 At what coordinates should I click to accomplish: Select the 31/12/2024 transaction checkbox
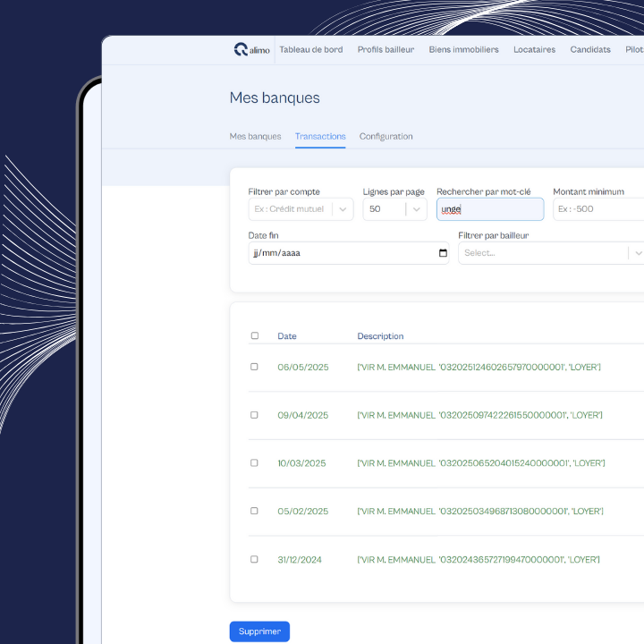tap(254, 559)
